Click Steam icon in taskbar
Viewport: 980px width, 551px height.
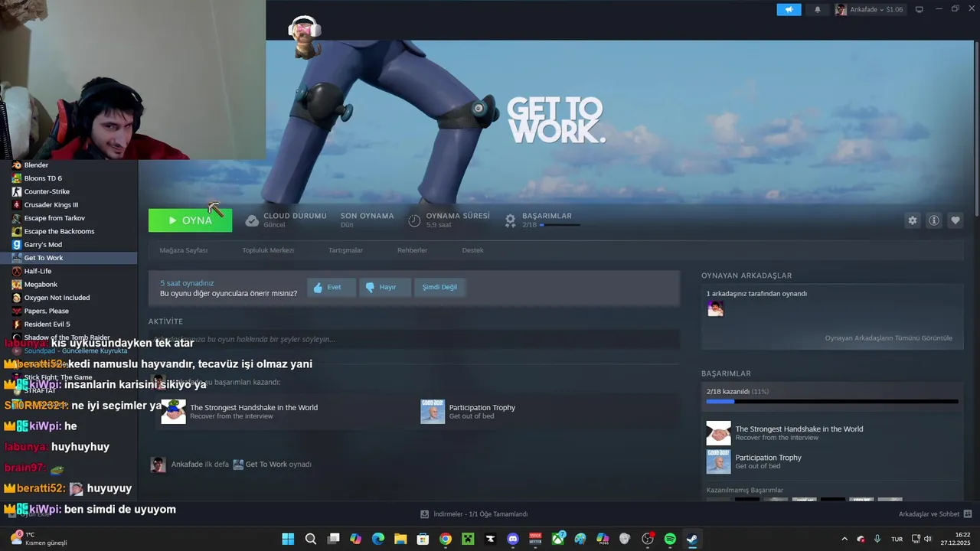coord(692,539)
